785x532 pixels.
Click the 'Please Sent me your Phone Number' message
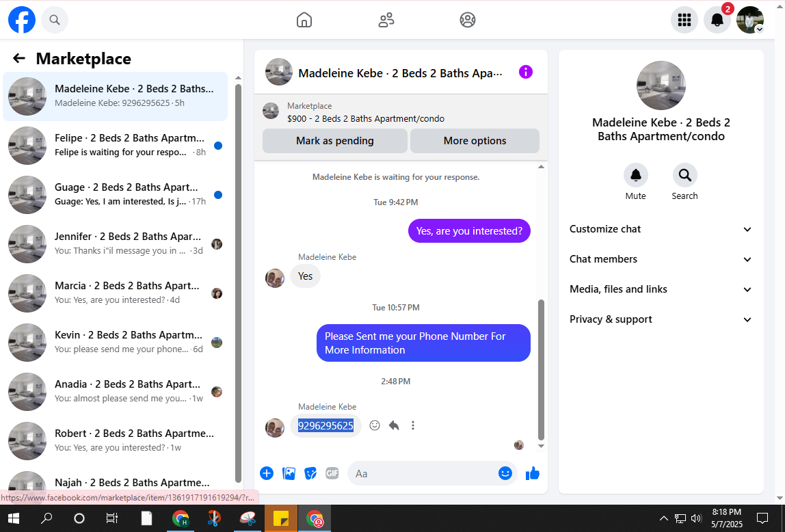point(423,343)
